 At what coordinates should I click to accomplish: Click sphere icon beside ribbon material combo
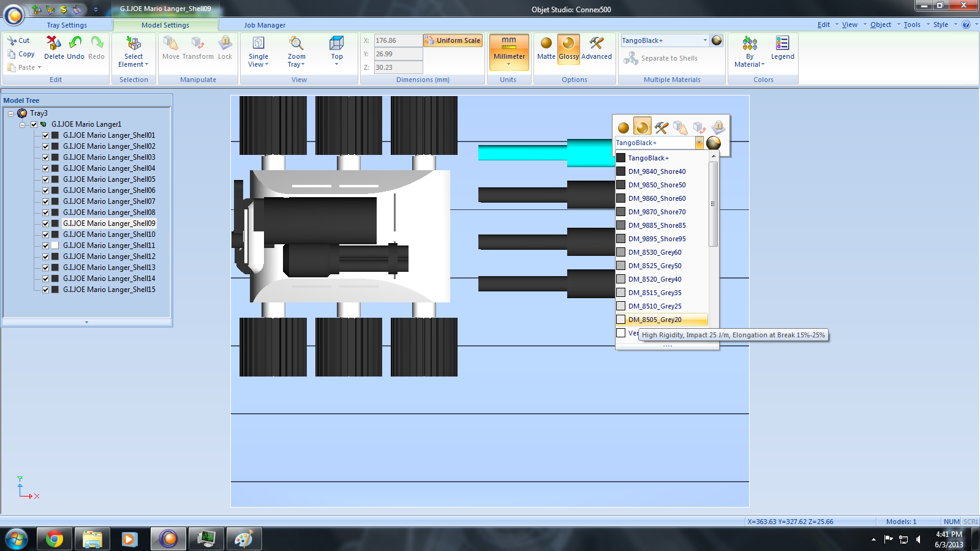point(717,40)
